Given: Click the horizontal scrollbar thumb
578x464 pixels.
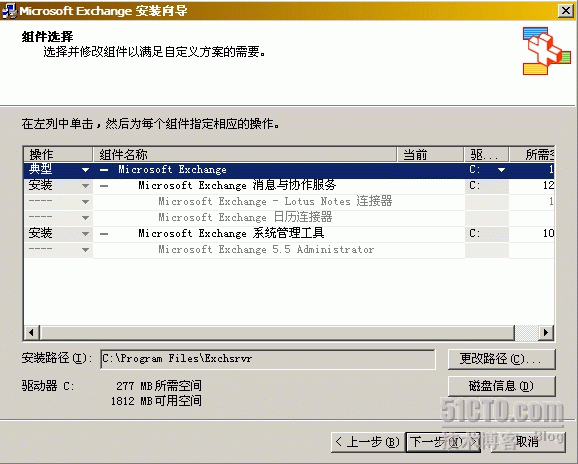Looking at the screenshot, I should click(x=277, y=332).
